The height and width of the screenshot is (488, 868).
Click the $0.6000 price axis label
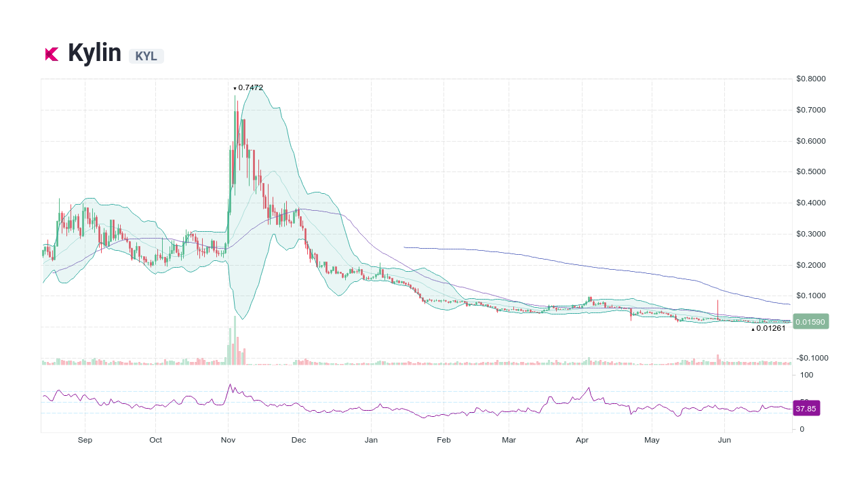pos(811,141)
